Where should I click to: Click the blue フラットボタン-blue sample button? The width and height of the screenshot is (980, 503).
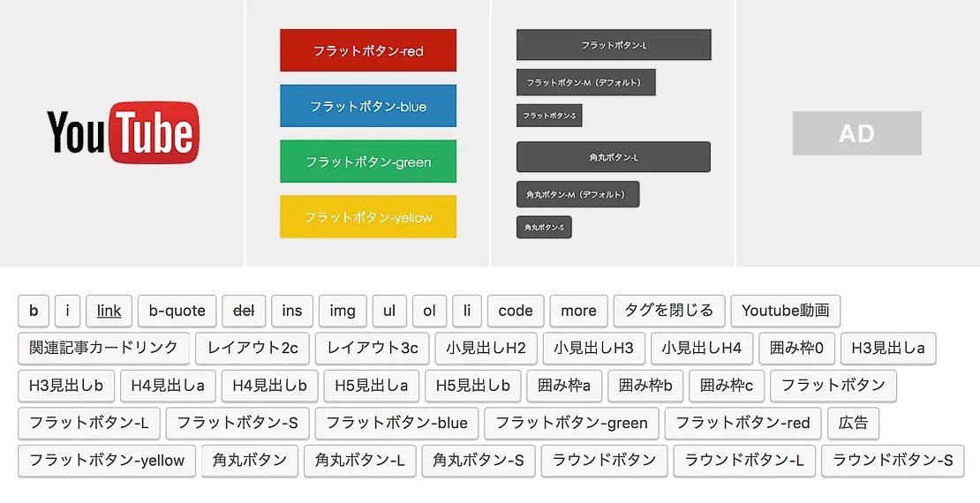(x=368, y=107)
